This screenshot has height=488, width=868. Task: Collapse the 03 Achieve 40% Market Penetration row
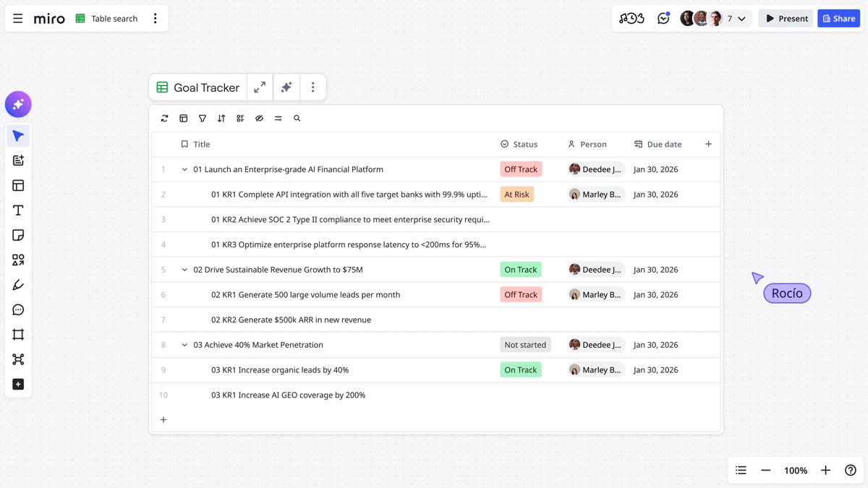click(184, 345)
